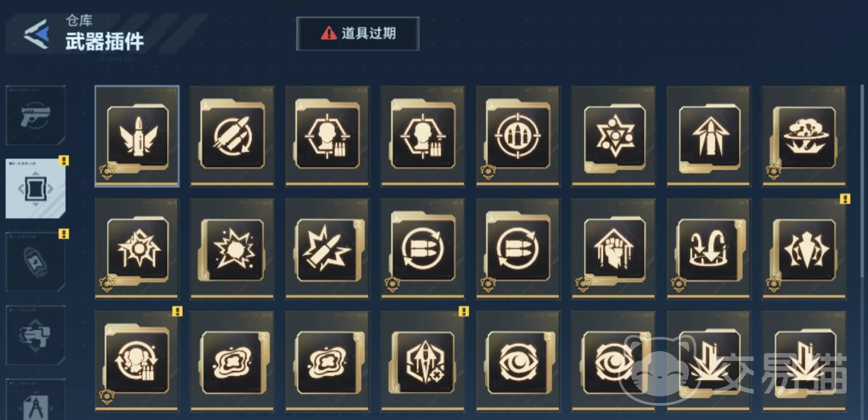
Task: Select the highlighted weapon plugin sidebar tab
Action: click(36, 188)
